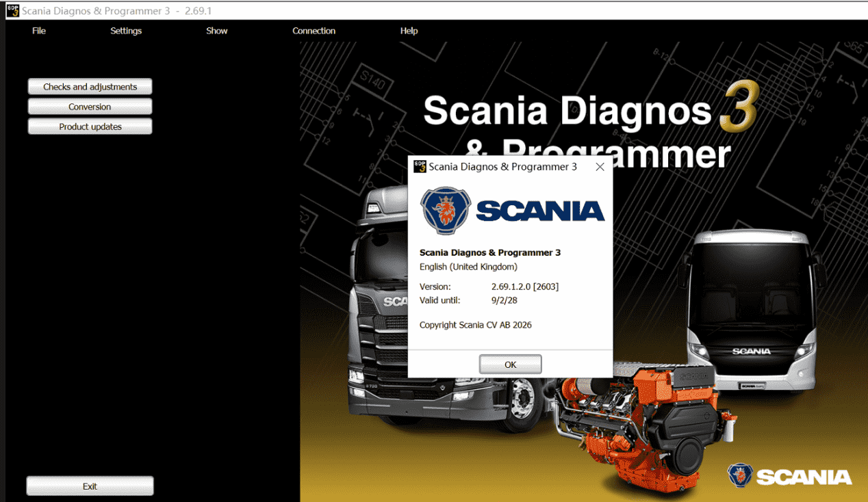The width and height of the screenshot is (868, 502).
Task: Open the Connection menu
Action: pos(314,31)
